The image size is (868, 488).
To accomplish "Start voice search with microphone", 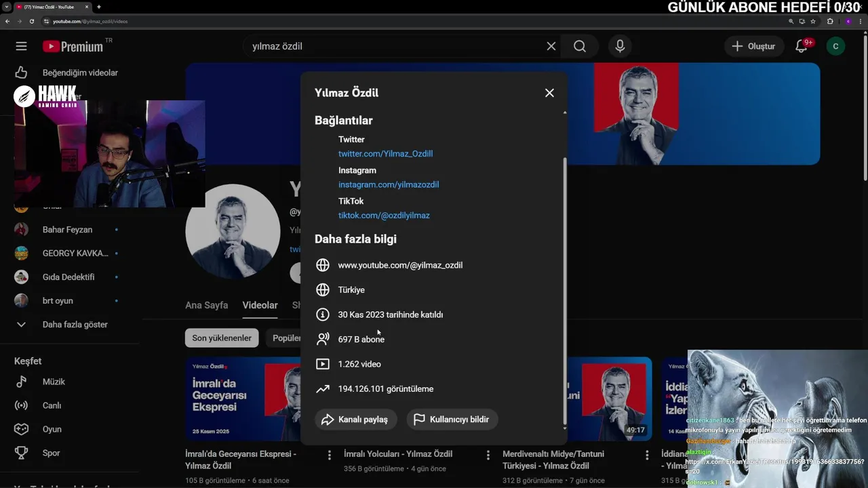I will (620, 46).
